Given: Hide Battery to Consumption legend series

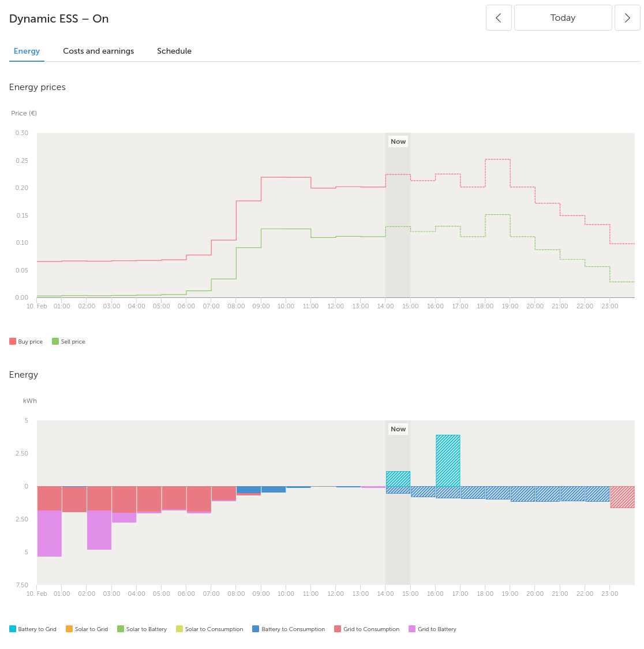Looking at the screenshot, I should pos(289,629).
